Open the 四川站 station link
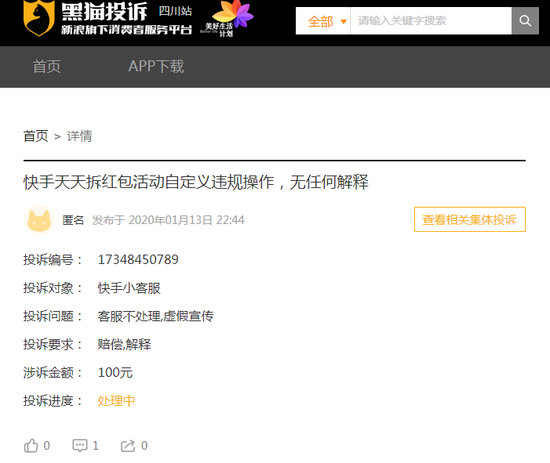 (x=175, y=11)
